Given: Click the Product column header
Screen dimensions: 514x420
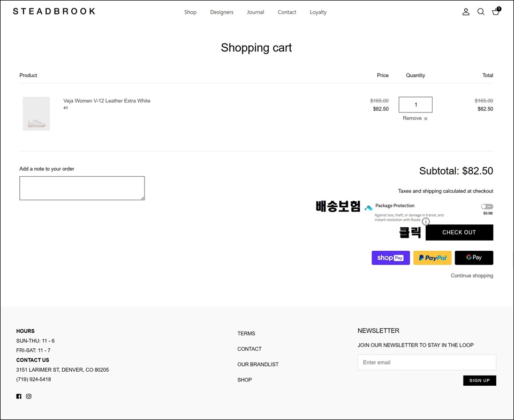Looking at the screenshot, I should click(28, 76).
